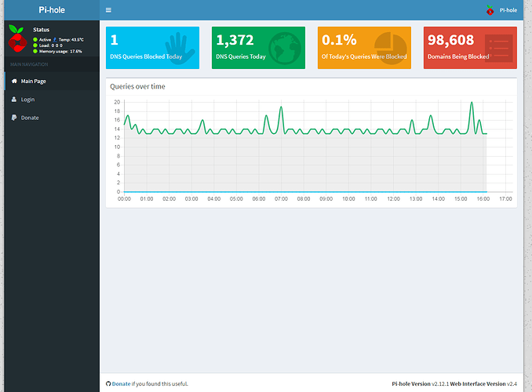This screenshot has width=532, height=392.
Task: Click the '12:00' x-axis label
Action: click(393, 198)
